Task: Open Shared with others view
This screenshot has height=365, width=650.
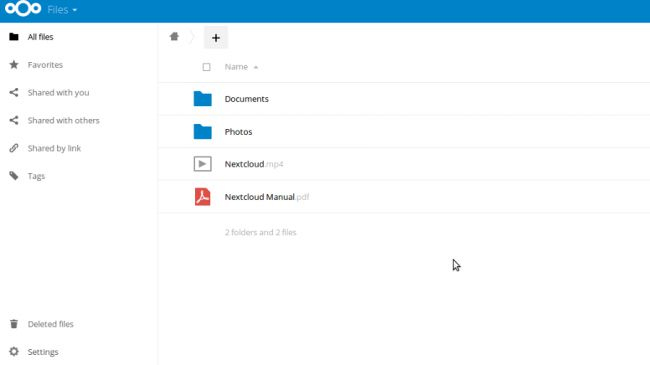Action: [x=63, y=120]
